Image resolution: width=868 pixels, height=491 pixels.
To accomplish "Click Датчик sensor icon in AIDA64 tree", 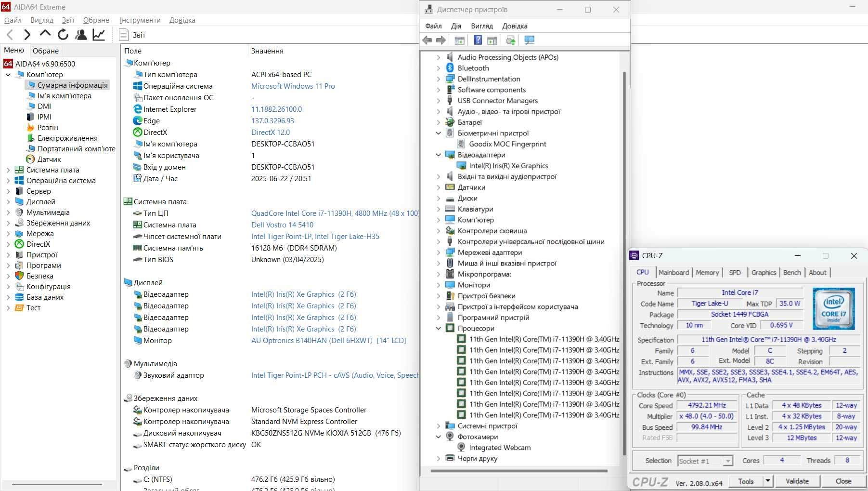I will pos(30,159).
